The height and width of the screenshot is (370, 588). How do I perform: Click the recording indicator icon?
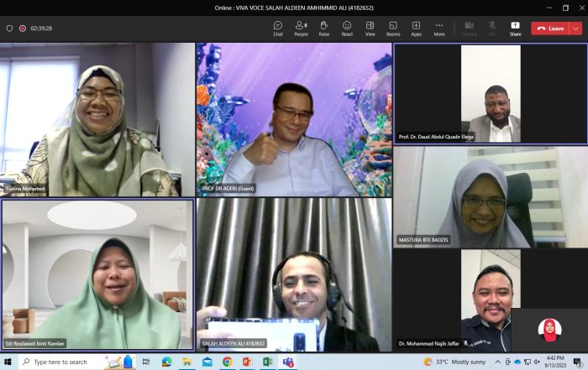coord(23,28)
